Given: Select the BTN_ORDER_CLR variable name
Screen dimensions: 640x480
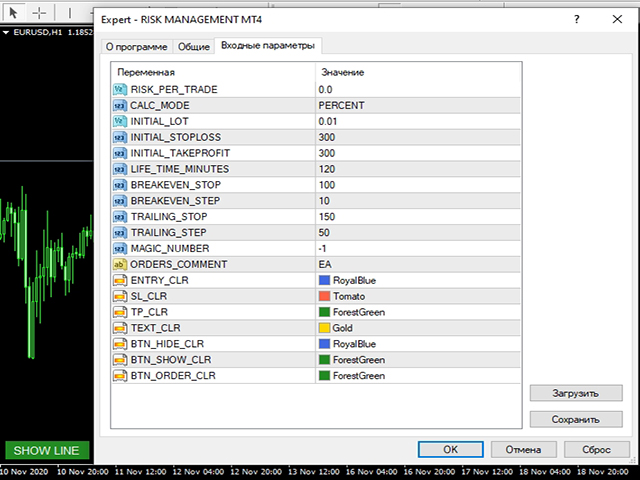Looking at the screenshot, I should 173,376.
